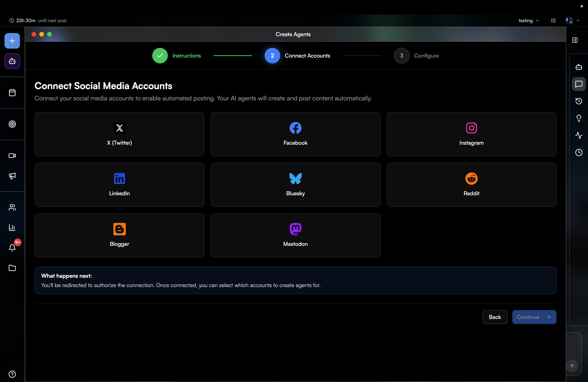Expand the testing workspace dropdown
Screen dimensions: 588x382
point(528,20)
